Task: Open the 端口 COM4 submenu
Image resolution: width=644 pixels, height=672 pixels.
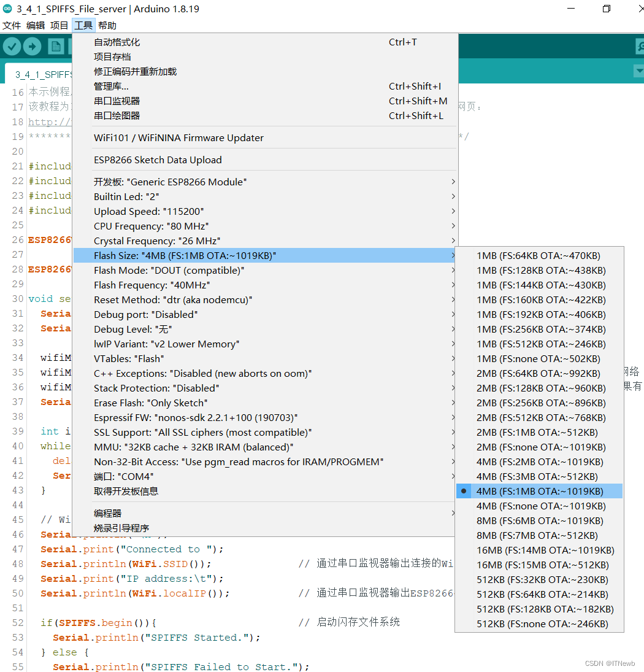Action: pos(266,476)
